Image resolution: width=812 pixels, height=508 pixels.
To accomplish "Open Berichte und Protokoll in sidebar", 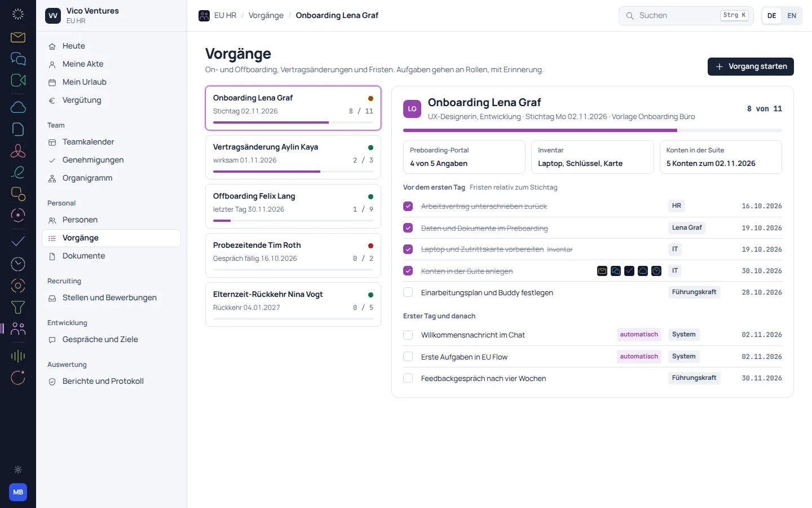I will tap(111, 382).
